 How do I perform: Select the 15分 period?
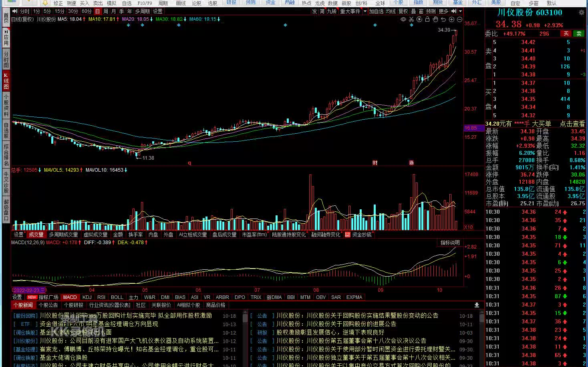[59, 11]
